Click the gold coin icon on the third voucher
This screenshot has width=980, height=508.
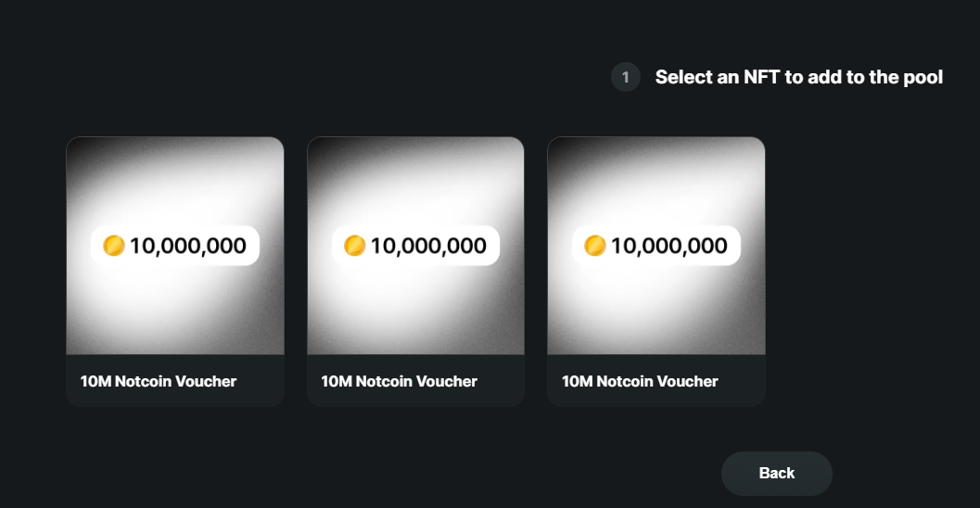point(595,246)
